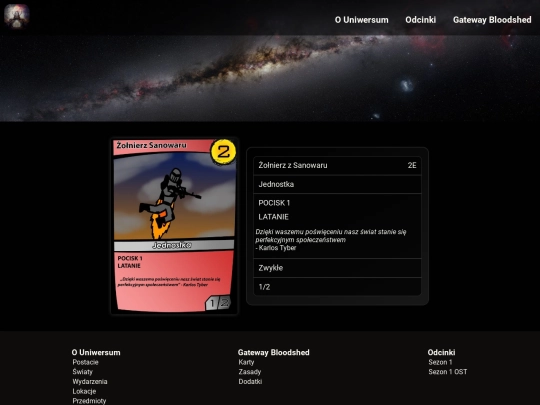Open the Sezon 1 footer link
Screen dimensions: 540x405
tap(440, 362)
